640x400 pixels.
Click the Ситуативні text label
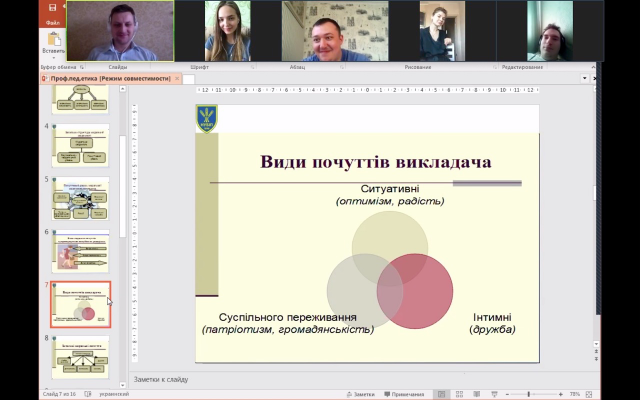click(x=390, y=189)
